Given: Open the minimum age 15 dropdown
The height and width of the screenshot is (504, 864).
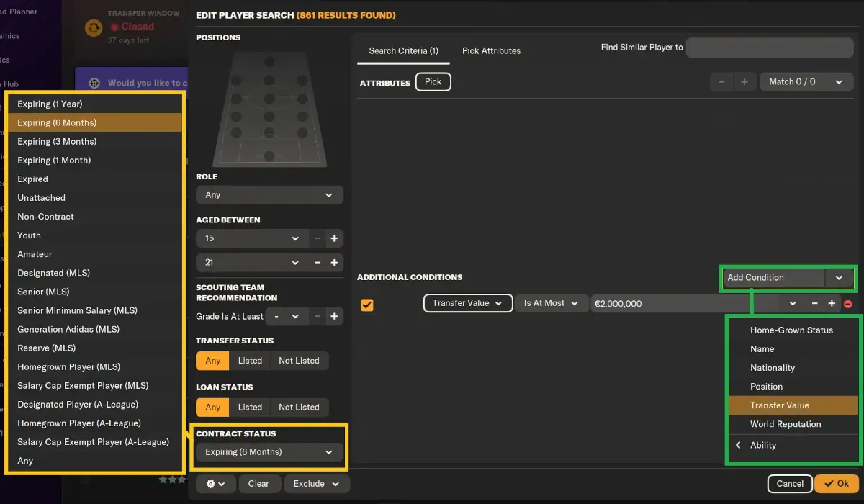Looking at the screenshot, I should (x=252, y=238).
